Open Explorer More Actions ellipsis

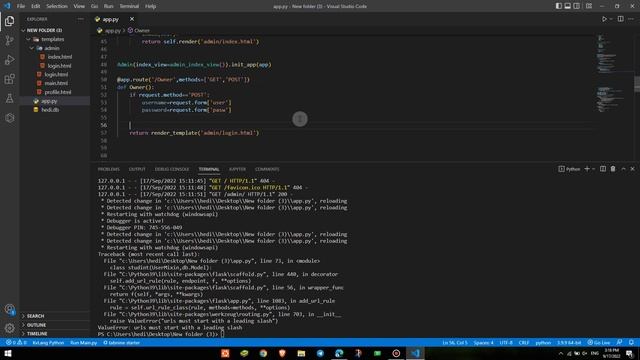[80, 19]
